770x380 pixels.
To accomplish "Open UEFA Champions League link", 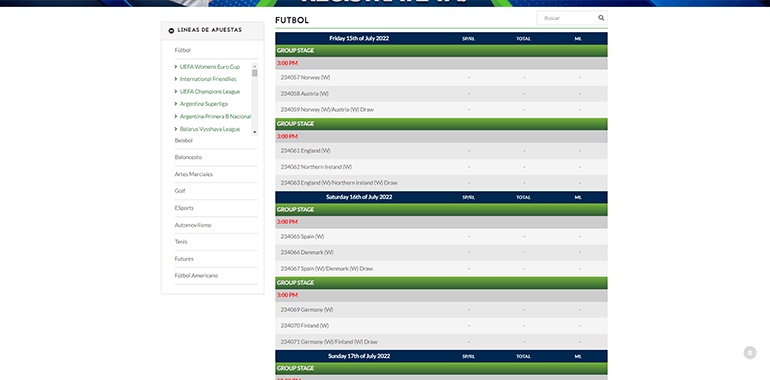I will (210, 91).
